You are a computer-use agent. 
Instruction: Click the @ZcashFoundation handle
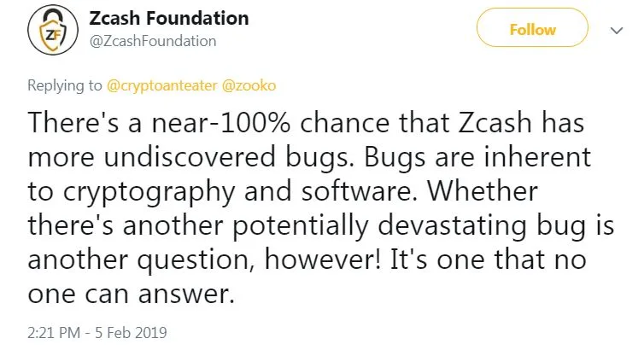152,41
